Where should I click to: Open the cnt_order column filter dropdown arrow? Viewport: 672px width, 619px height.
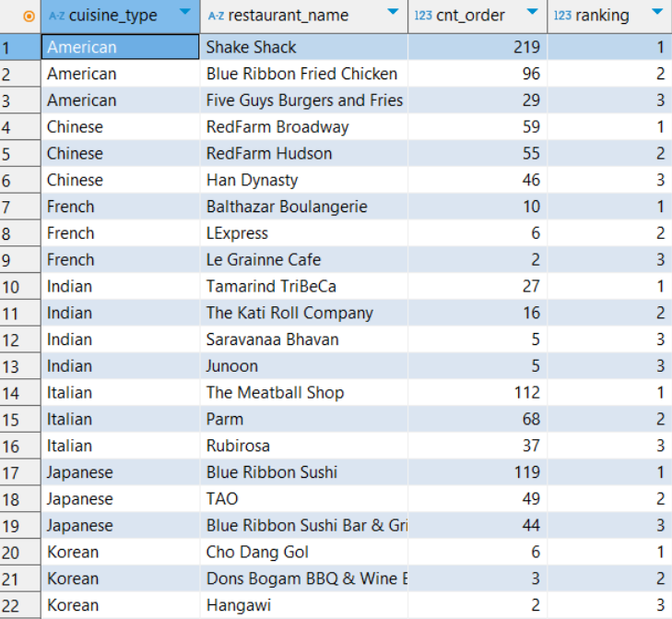(x=532, y=12)
